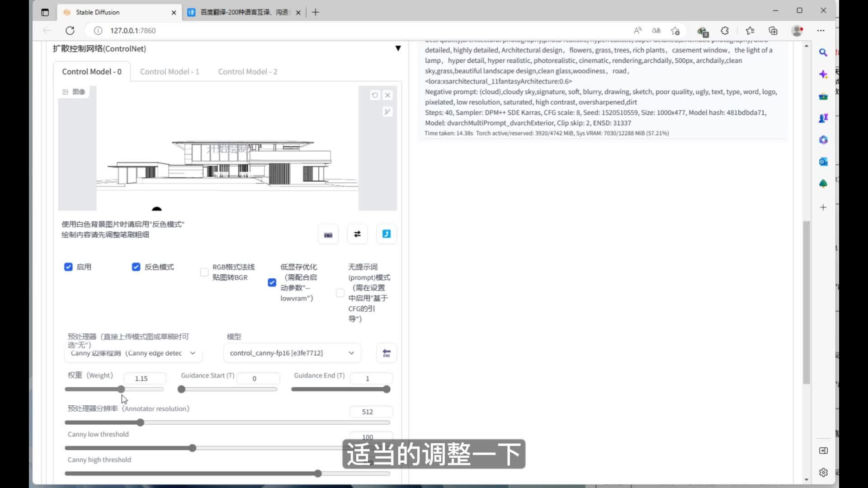Toggle the 启用 enable checkbox
Viewport: 868px width, 488px height.
coord(68,267)
